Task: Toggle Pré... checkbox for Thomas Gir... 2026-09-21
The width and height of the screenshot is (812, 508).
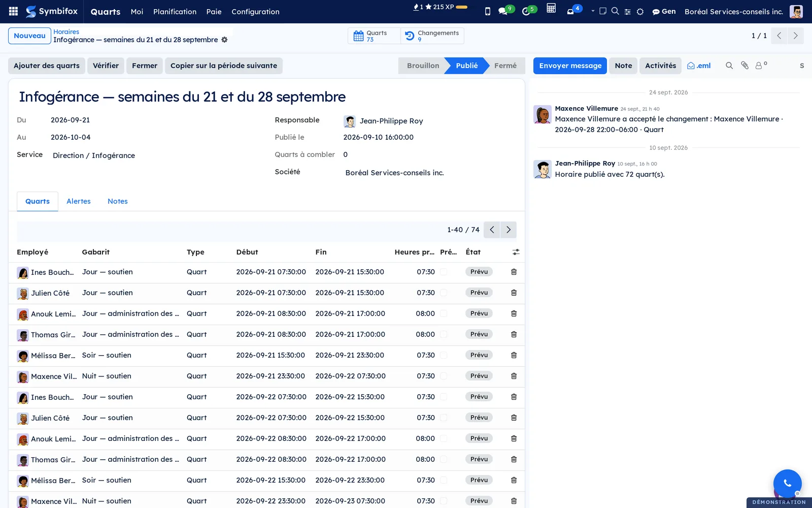Action: pyautogui.click(x=444, y=334)
